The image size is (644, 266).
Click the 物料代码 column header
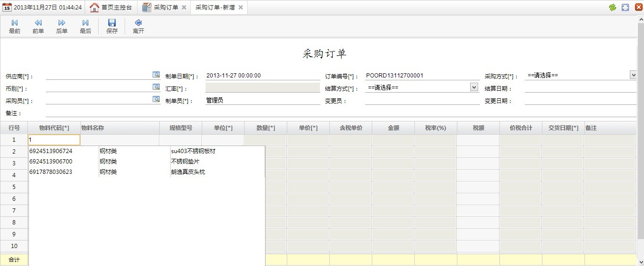point(54,128)
